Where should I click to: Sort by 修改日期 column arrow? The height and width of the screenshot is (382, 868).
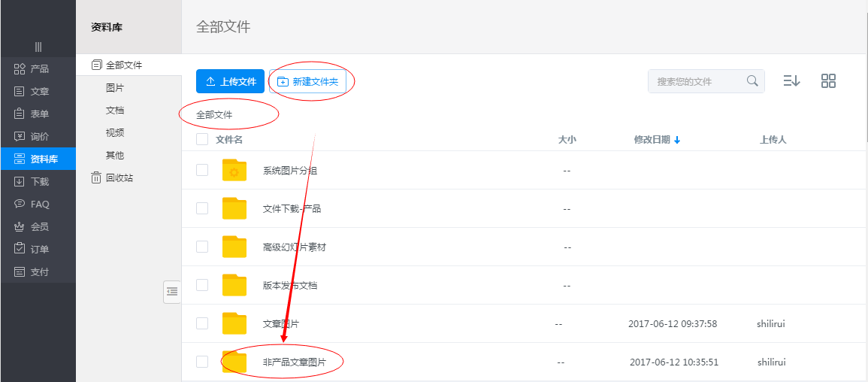pos(677,140)
